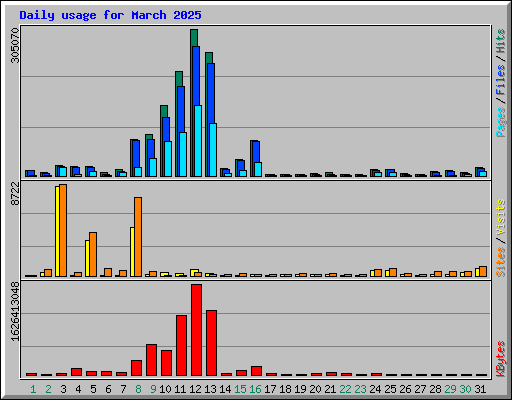This screenshot has height=400, width=512.
Task: Click the day 17 axis label
Action: pos(270,389)
